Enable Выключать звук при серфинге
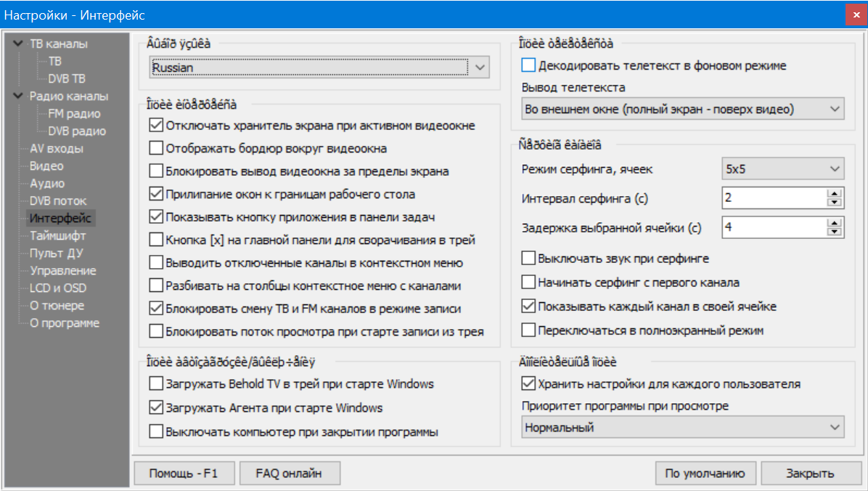Screen dimensions: 868x491 point(528,259)
